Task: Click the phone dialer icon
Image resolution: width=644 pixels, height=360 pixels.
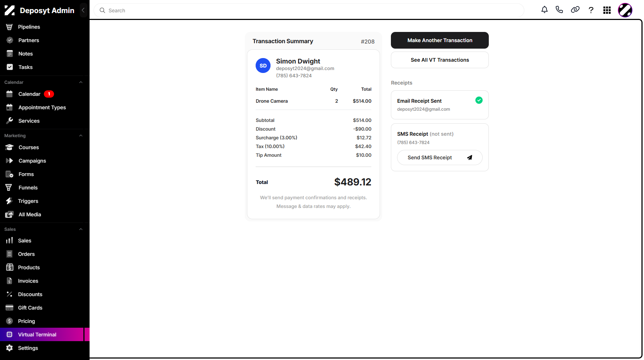Action: tap(559, 10)
